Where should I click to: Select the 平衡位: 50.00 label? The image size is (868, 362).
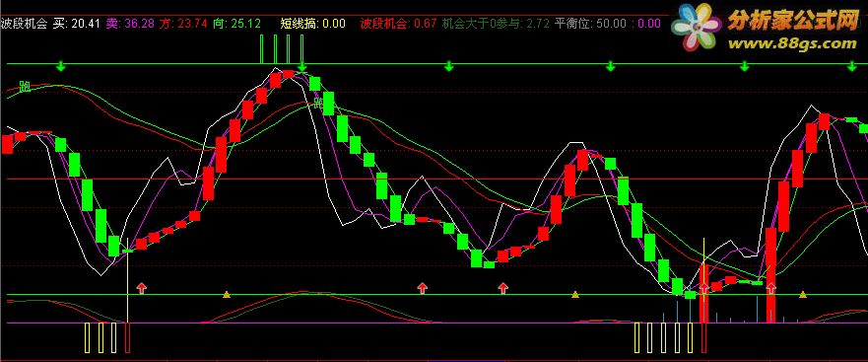click(590, 24)
